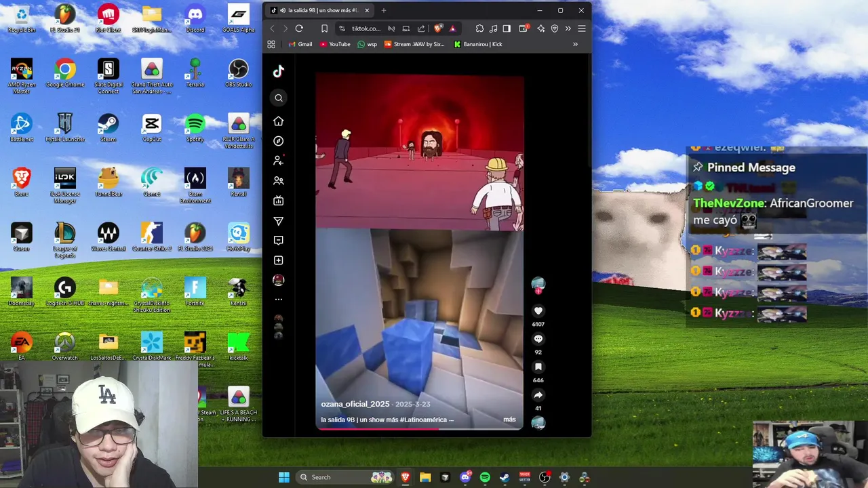The width and height of the screenshot is (868, 488).
Task: Open Brave Rewards triangle icon
Action: click(452, 28)
